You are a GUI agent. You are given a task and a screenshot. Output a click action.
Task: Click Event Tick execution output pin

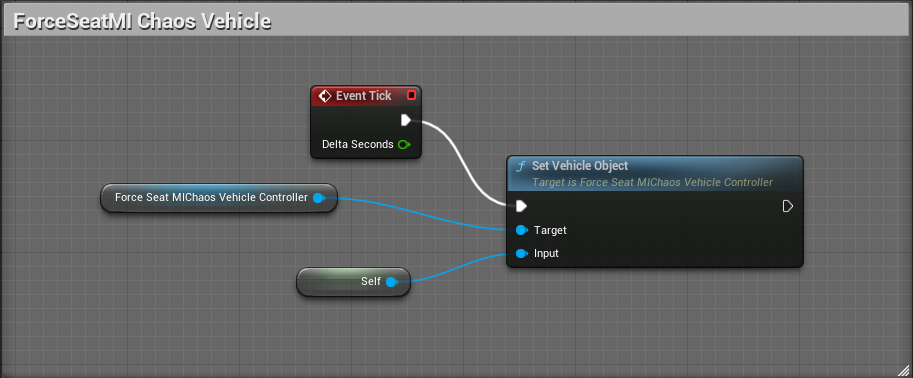tap(406, 120)
